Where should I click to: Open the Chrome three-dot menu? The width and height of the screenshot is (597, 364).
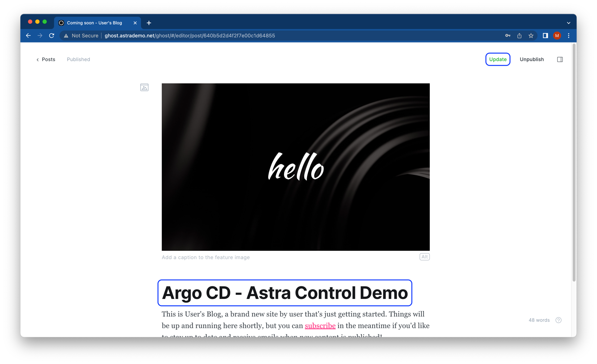pos(568,35)
